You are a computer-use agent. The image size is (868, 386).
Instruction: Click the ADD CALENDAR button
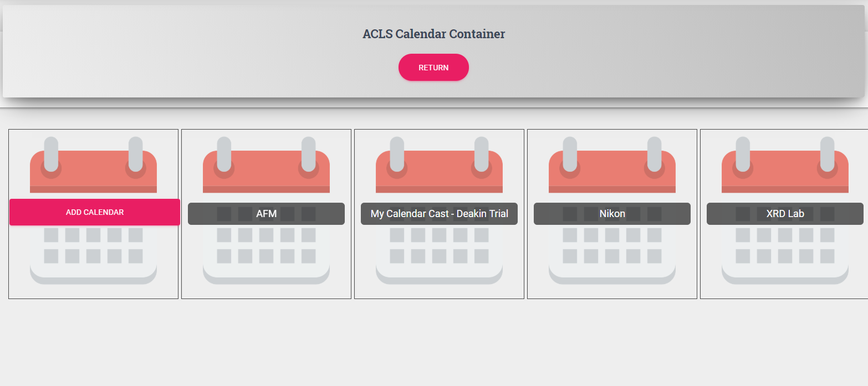[x=95, y=212]
